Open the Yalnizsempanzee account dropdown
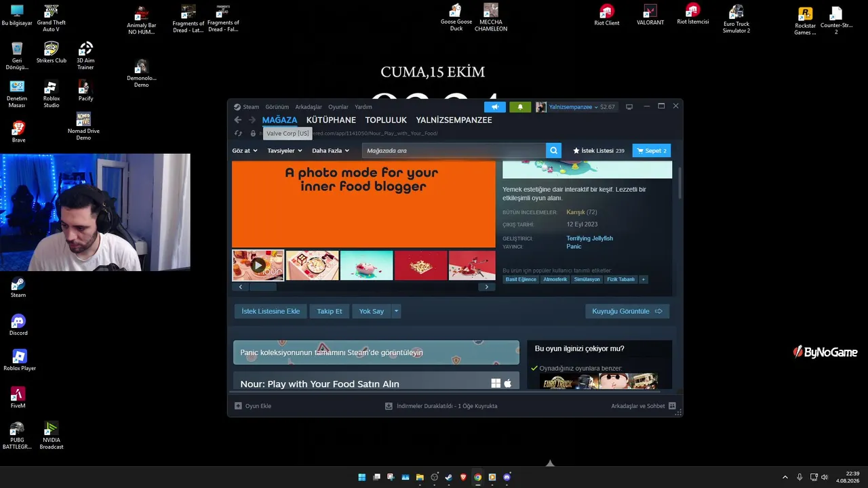Image resolution: width=868 pixels, height=488 pixels. pos(574,107)
